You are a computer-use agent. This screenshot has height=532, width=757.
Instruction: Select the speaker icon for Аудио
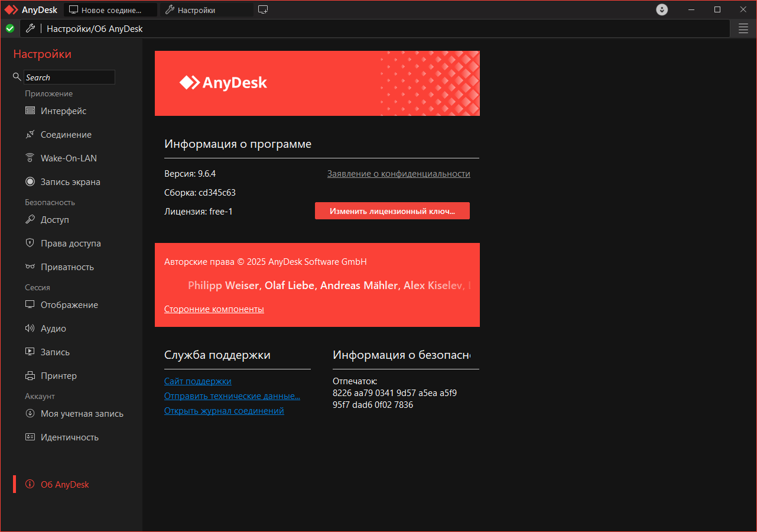pyautogui.click(x=30, y=328)
